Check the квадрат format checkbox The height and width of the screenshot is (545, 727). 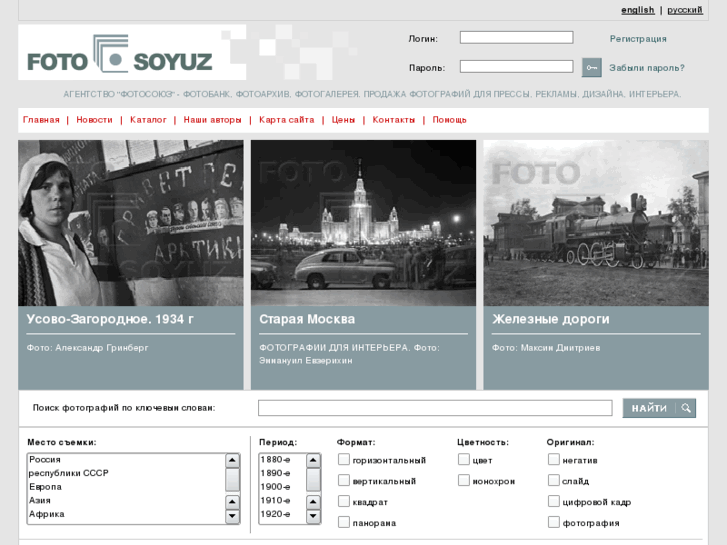[x=344, y=501]
